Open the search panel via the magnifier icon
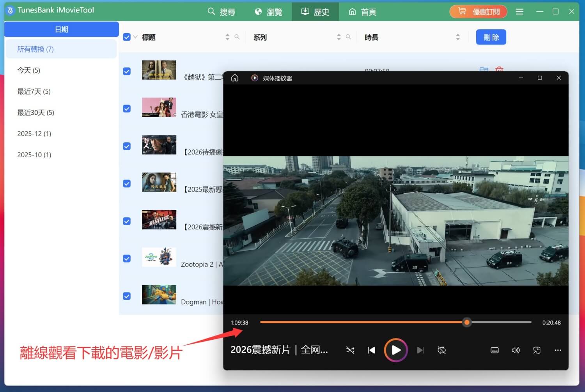Image resolution: width=585 pixels, height=392 pixels. (x=211, y=11)
